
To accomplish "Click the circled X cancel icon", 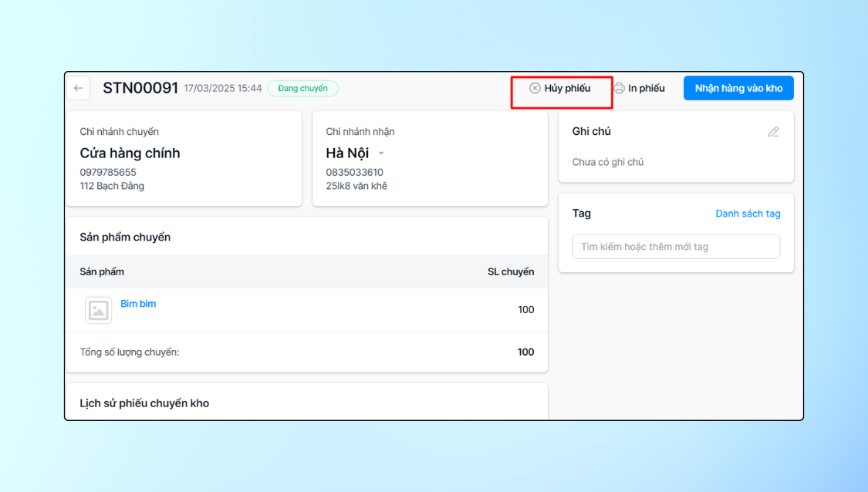I will pyautogui.click(x=535, y=89).
